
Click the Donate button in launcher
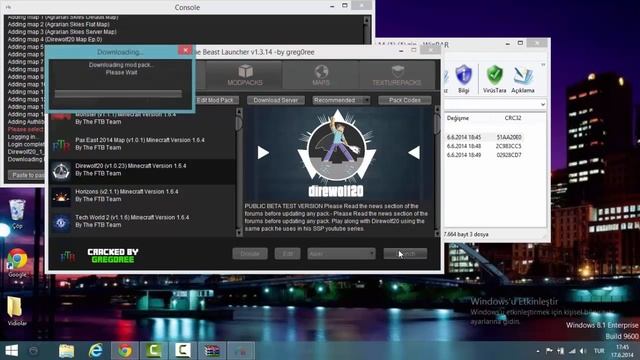(250, 253)
